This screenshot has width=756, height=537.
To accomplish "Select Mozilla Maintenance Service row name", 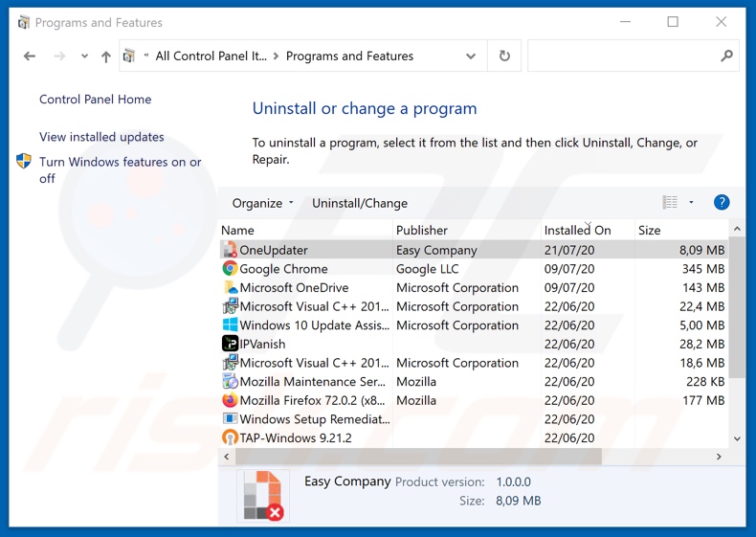I will 312,382.
